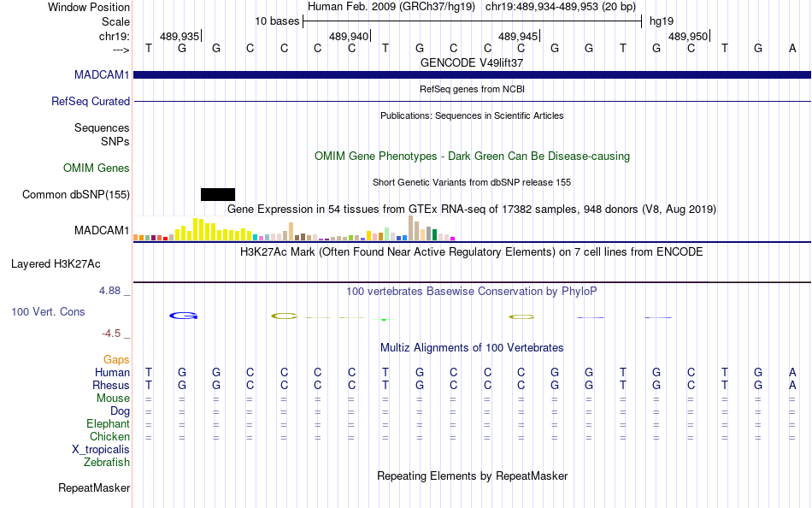Click the 489,945 ruler coordinate
This screenshot has height=508, width=812.
tap(518, 36)
